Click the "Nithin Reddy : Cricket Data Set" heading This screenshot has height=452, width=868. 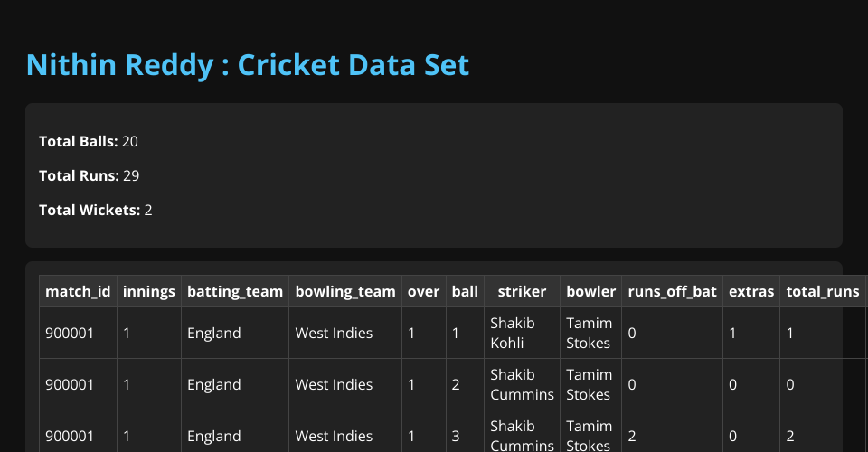pyautogui.click(x=248, y=65)
